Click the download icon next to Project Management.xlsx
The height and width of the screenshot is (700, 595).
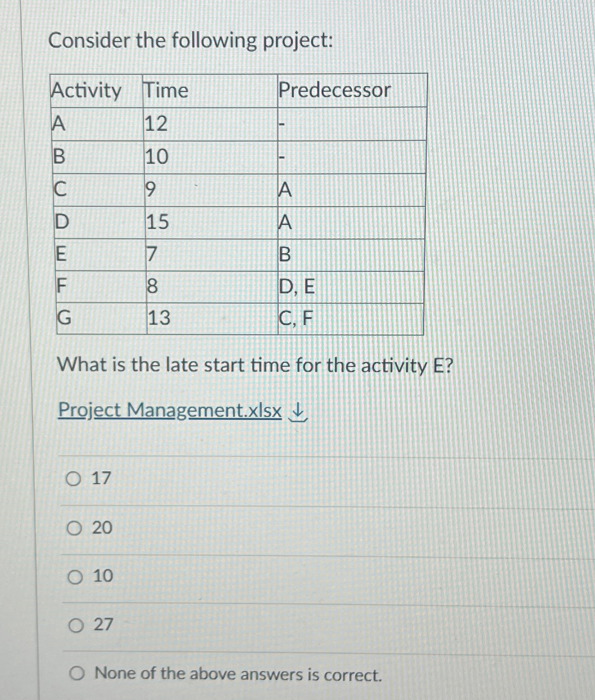[x=298, y=412]
